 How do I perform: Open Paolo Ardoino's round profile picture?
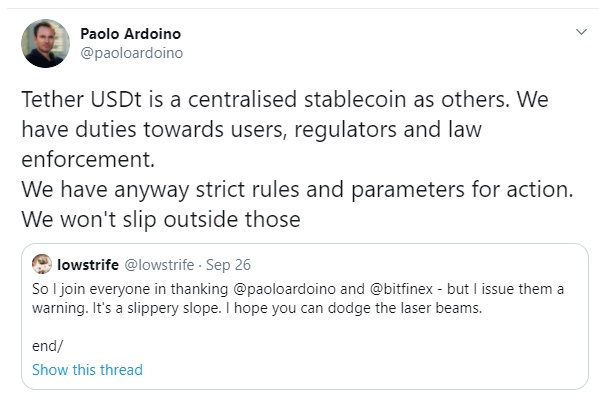tap(45, 43)
